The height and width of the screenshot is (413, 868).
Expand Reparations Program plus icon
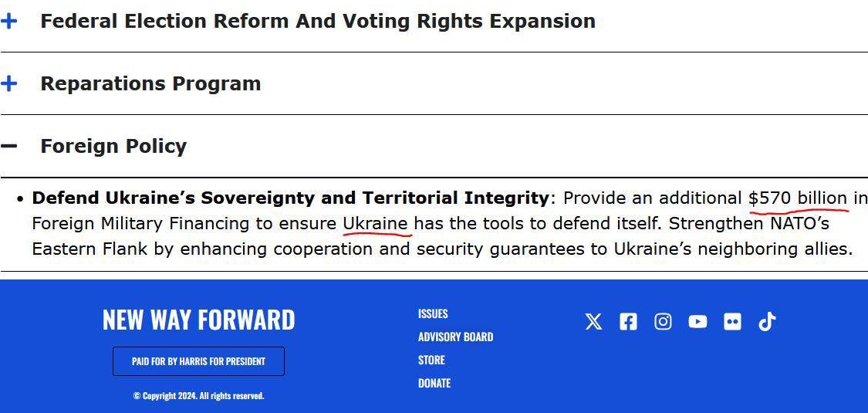pos(9,83)
